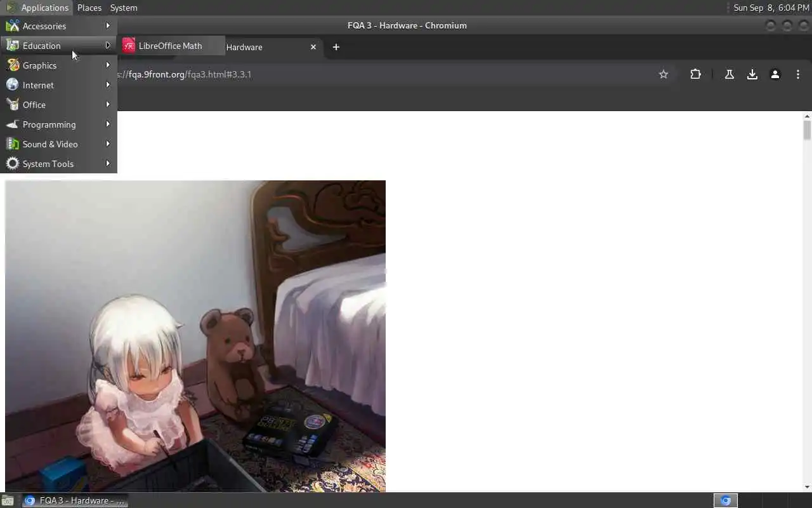This screenshot has height=508, width=812.
Task: Open the Graphics submenu
Action: tap(58, 65)
